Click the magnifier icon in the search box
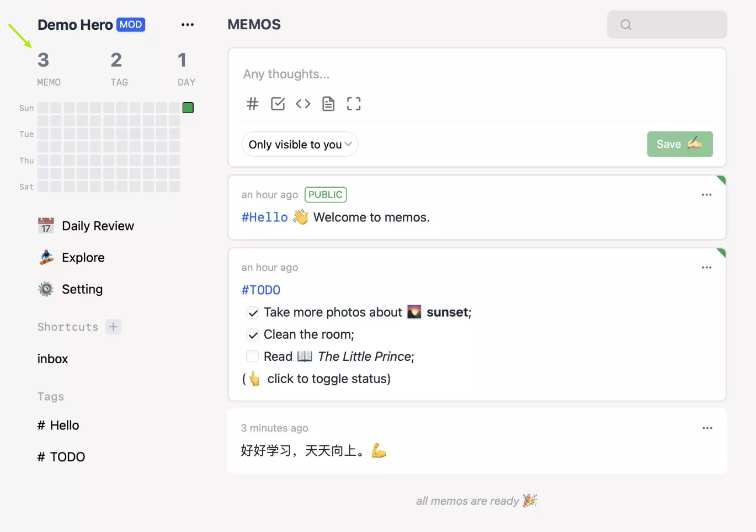 click(x=626, y=25)
